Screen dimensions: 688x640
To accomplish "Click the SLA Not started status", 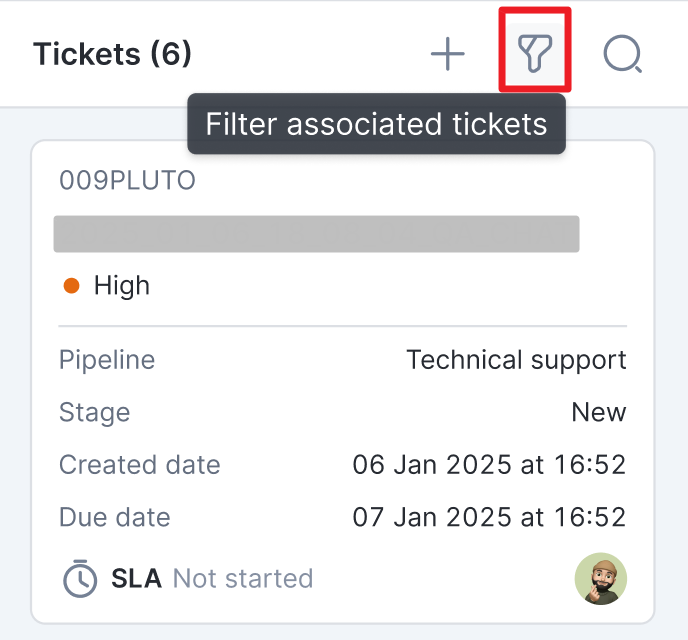I will pyautogui.click(x=242, y=578).
